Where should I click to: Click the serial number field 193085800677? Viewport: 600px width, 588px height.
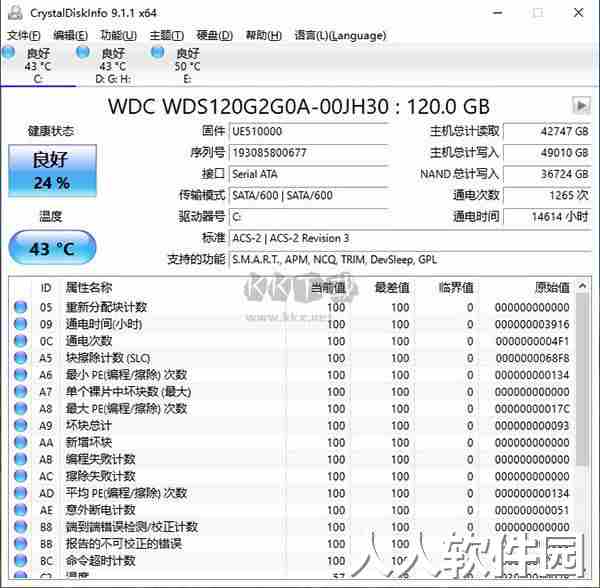(309, 153)
